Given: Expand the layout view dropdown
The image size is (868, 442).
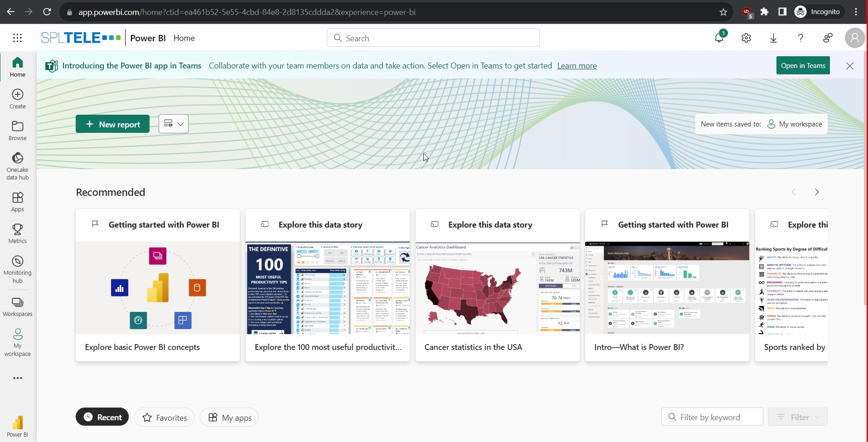Looking at the screenshot, I should [x=174, y=124].
